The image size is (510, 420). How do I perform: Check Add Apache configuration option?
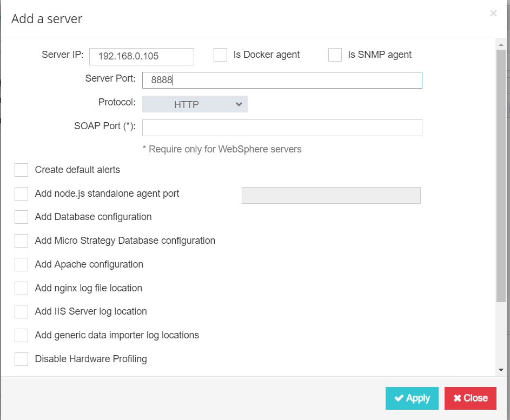[22, 265]
